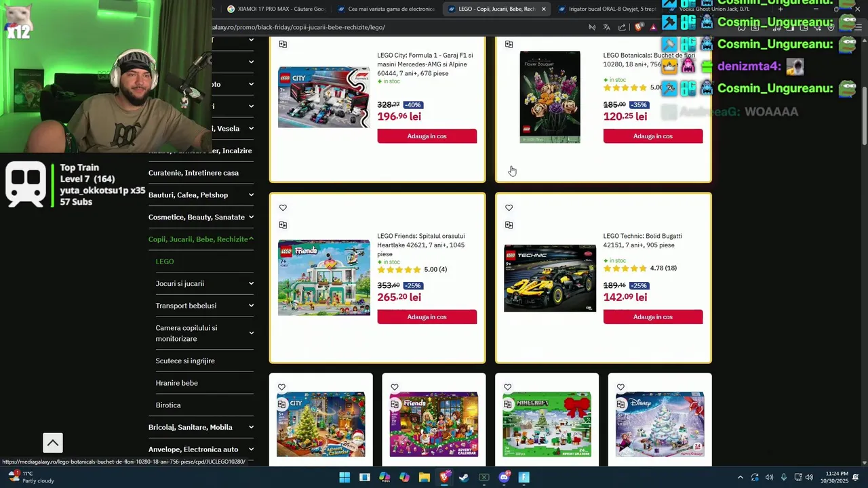Open notifications bell in system tray
The image size is (868, 488).
(x=856, y=477)
